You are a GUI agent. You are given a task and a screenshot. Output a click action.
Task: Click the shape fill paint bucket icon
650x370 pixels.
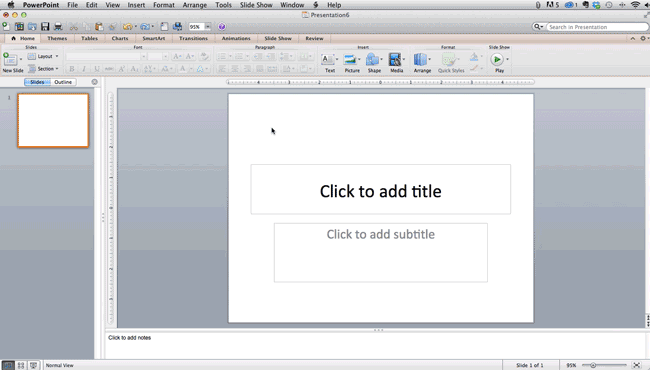[474, 57]
